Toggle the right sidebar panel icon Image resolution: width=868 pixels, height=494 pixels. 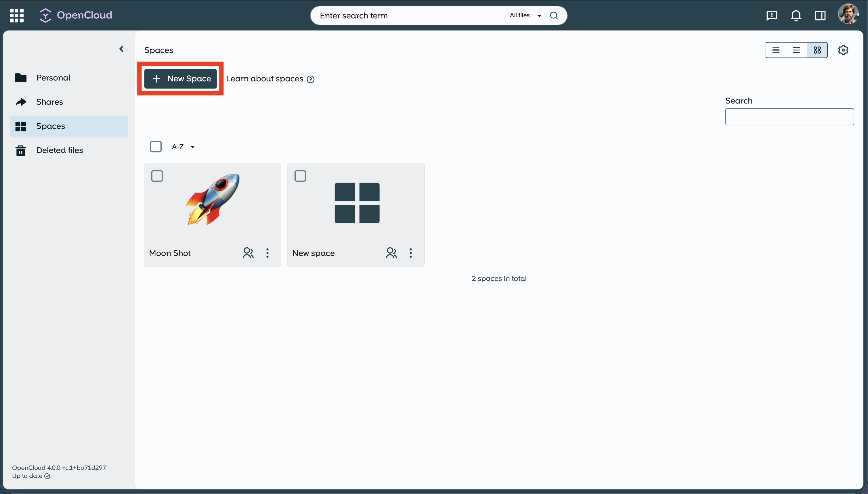pyautogui.click(x=820, y=15)
